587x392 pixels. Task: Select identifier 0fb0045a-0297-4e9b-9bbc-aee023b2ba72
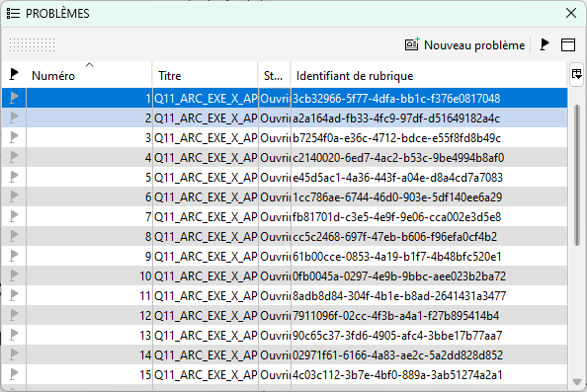[399, 276]
